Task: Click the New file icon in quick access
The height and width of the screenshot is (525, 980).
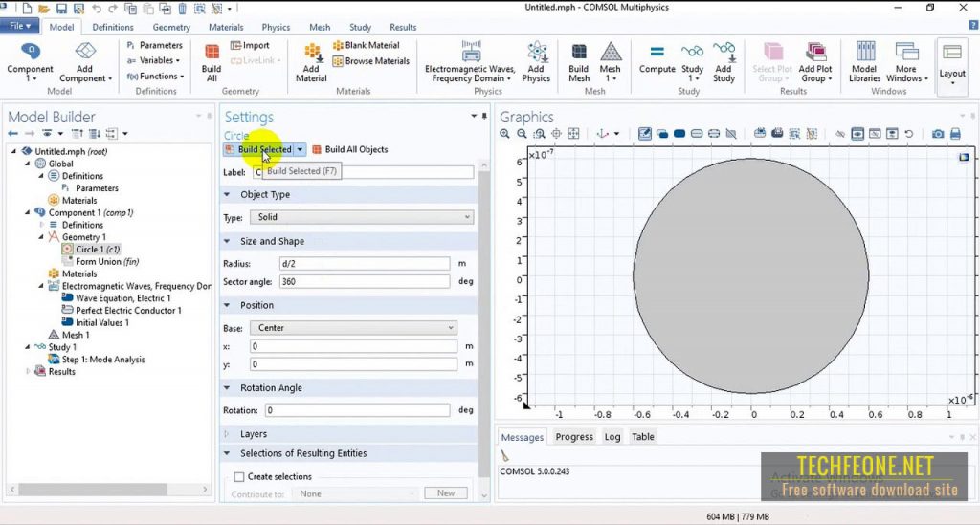Action: pyautogui.click(x=27, y=9)
